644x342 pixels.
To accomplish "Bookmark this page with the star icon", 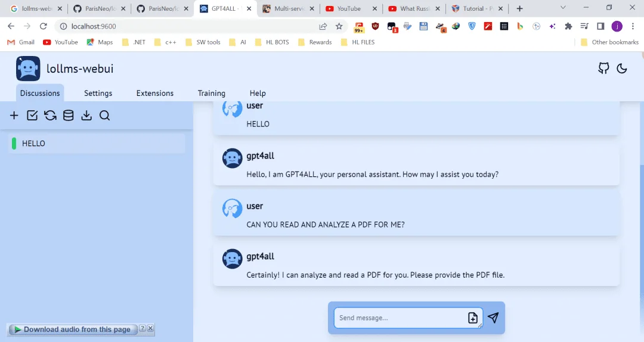I will tap(339, 26).
